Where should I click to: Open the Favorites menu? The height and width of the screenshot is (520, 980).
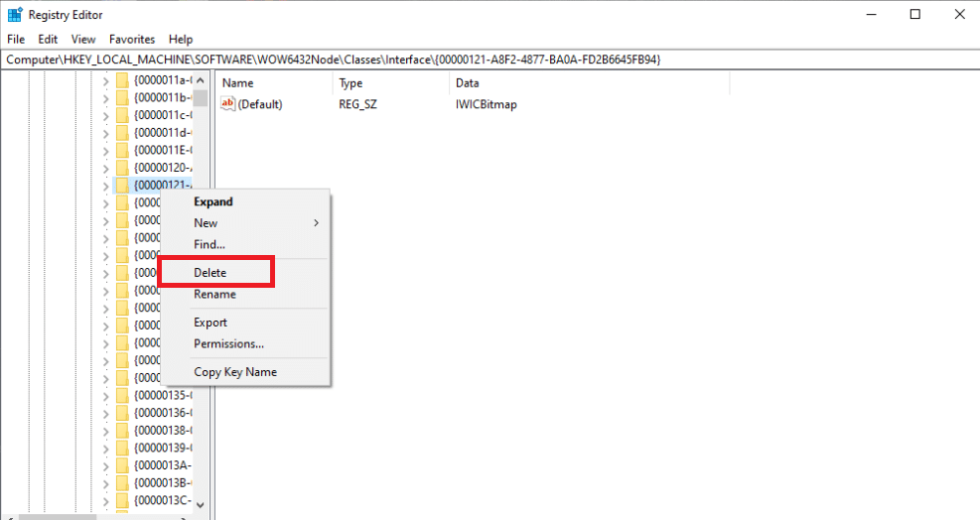(132, 39)
